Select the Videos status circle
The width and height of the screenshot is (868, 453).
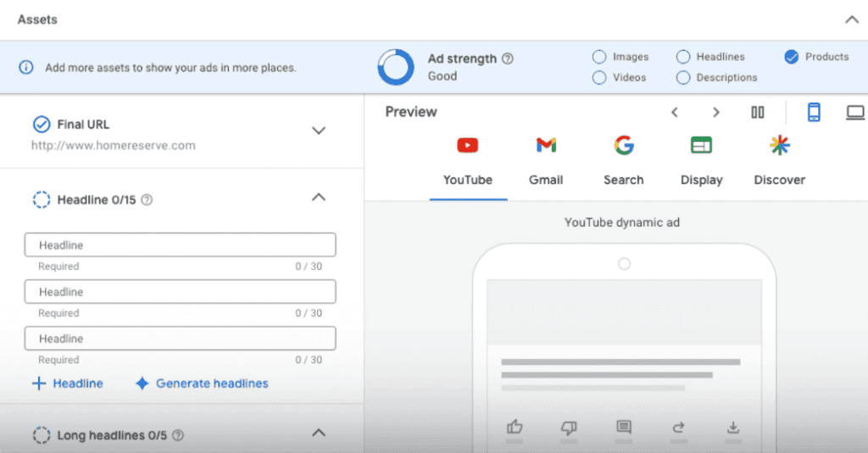pyautogui.click(x=599, y=77)
